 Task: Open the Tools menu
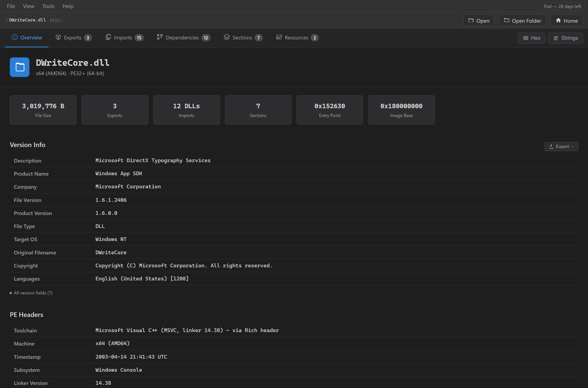coord(48,6)
